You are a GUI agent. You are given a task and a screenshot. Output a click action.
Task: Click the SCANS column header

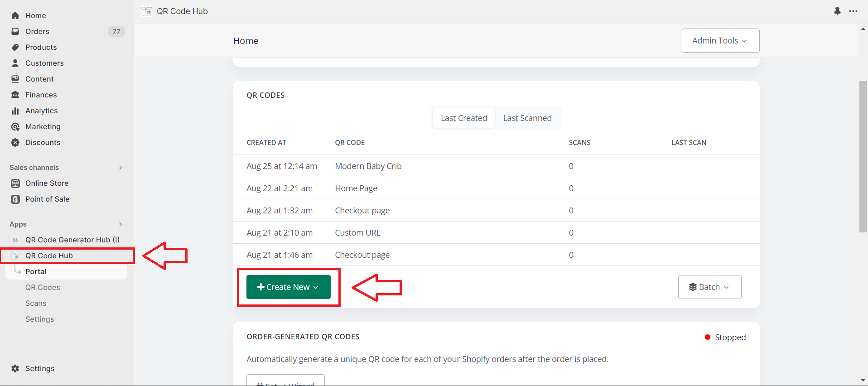point(579,142)
